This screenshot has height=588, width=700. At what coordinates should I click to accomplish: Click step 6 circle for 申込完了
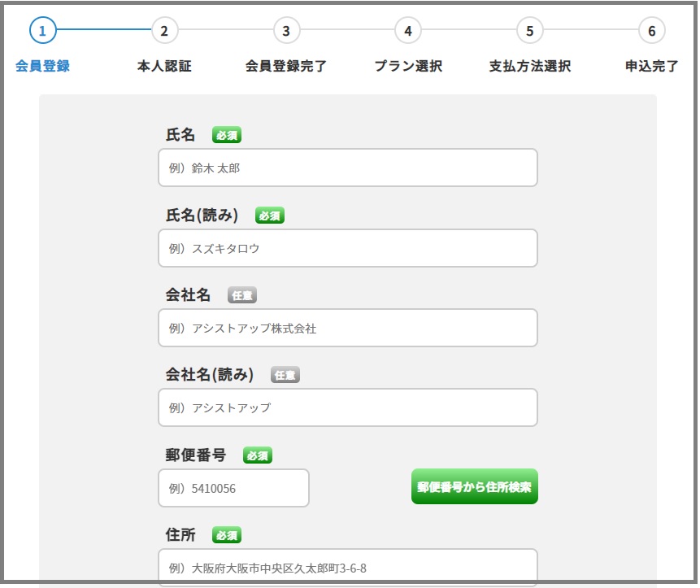(x=652, y=30)
